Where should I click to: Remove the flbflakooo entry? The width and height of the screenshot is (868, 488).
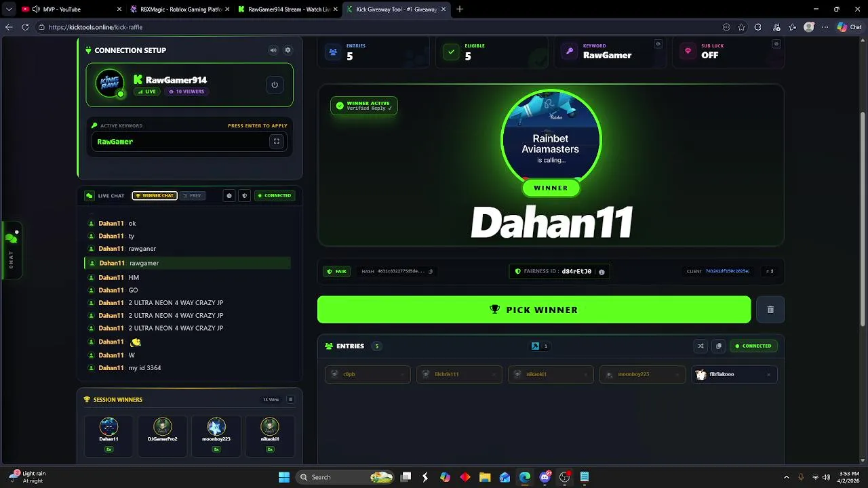[768, 374]
